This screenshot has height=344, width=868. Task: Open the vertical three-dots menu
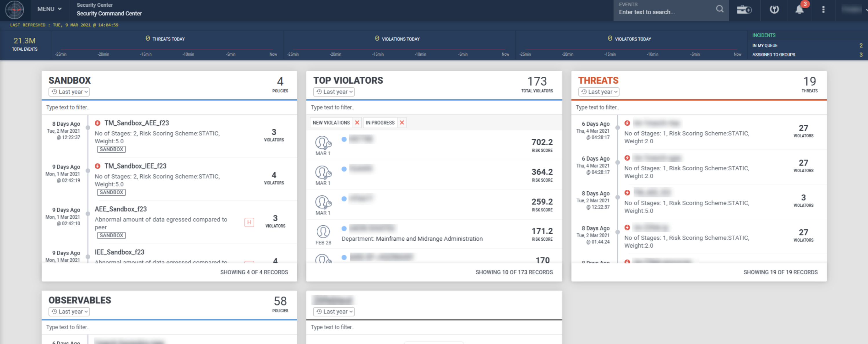point(823,10)
